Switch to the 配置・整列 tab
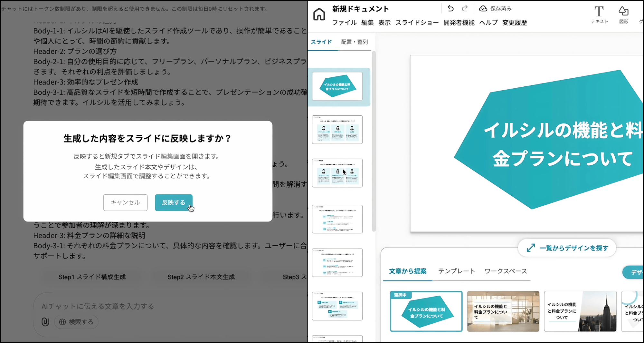Viewport: 644px width, 343px height. [354, 42]
